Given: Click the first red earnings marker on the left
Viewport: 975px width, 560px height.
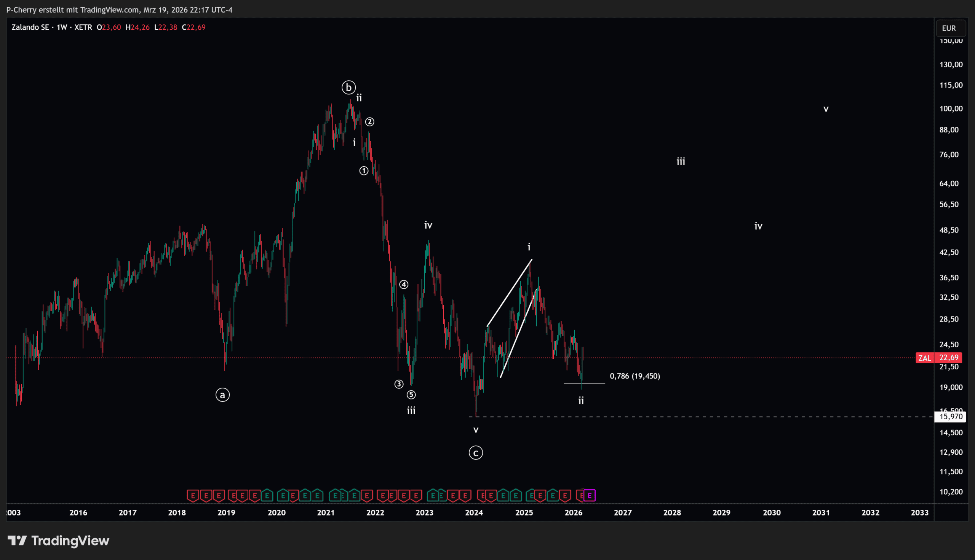Looking at the screenshot, I should click(193, 495).
